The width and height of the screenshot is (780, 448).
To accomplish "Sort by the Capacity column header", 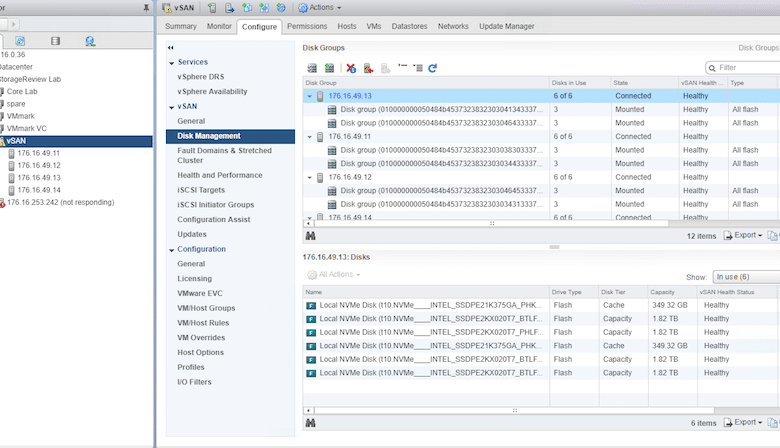I will (x=673, y=292).
